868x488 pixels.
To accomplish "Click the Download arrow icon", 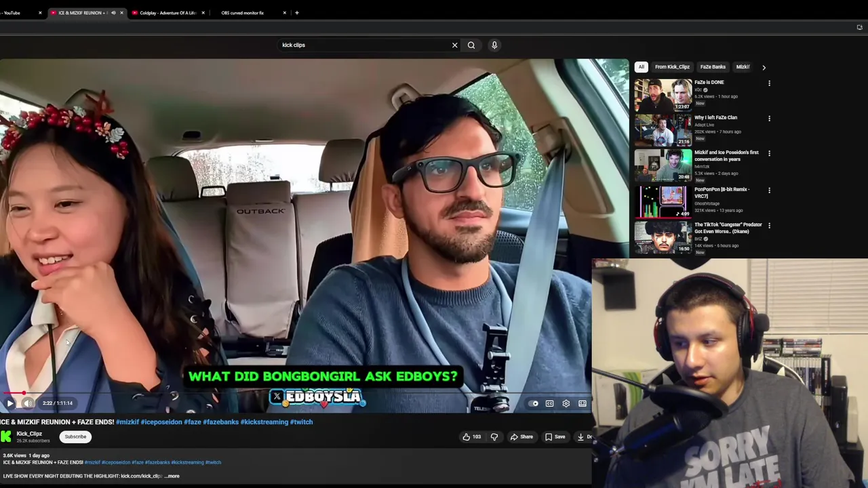I will [580, 436].
